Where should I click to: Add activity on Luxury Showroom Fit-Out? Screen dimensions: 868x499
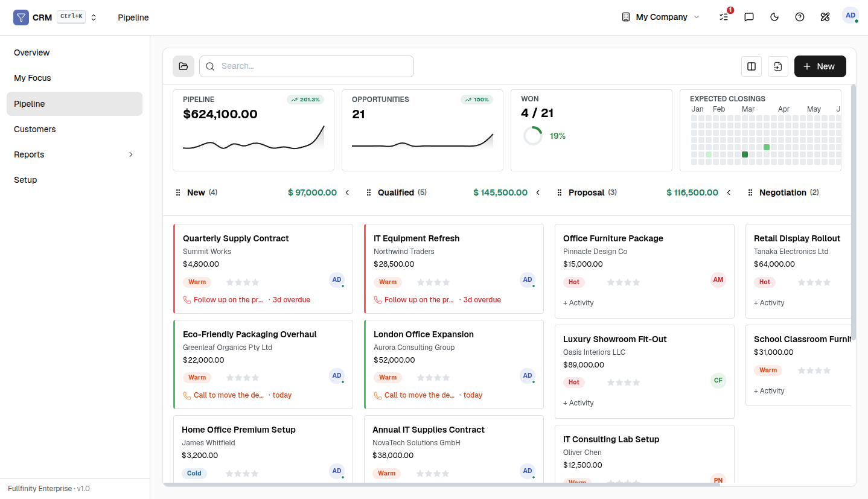[x=578, y=403]
